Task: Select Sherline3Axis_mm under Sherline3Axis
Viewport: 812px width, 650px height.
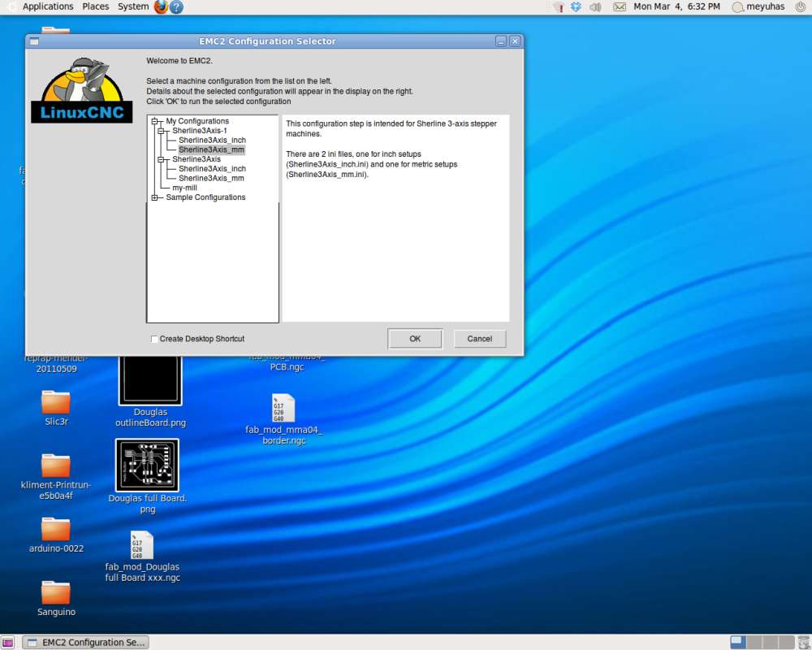Action: [211, 178]
